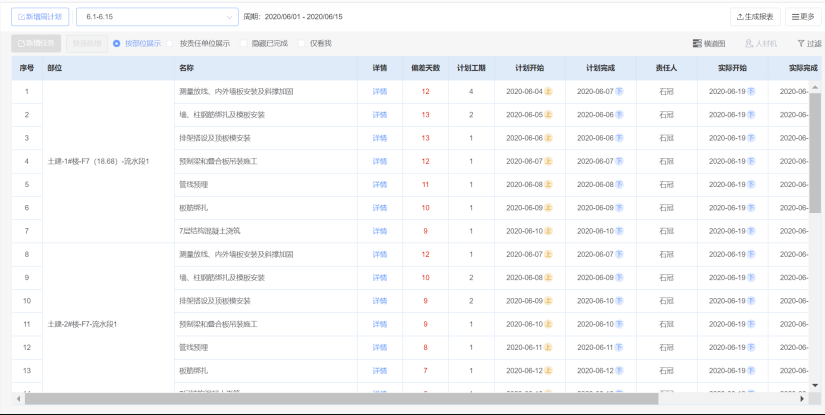Image resolution: width=825 pixels, height=415 pixels.
Task: Click the 下 badge beside 计划完成 2020-06-12 in row 13
Action: (x=619, y=370)
